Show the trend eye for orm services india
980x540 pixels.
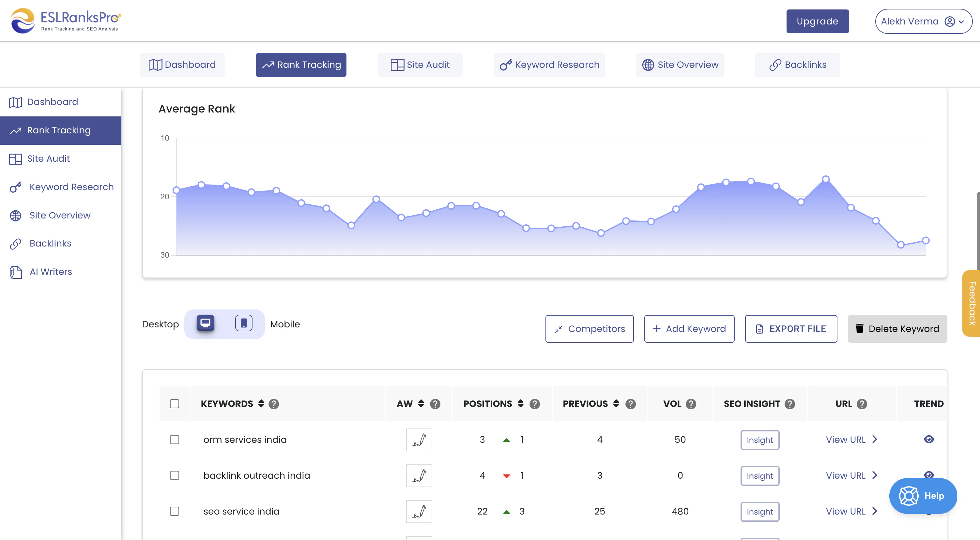coord(929,439)
